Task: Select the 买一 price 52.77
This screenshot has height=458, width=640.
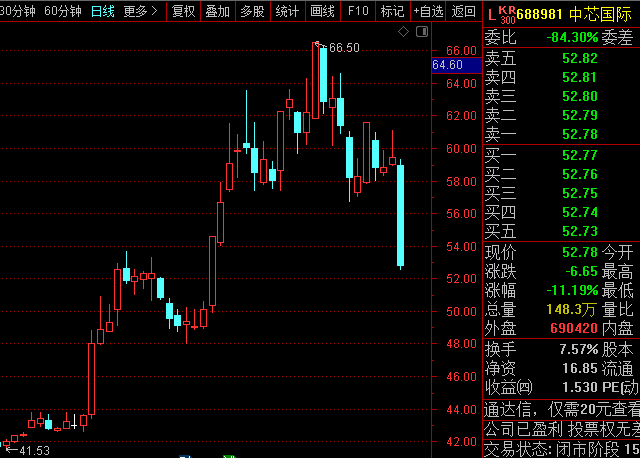Action: pyautogui.click(x=580, y=155)
